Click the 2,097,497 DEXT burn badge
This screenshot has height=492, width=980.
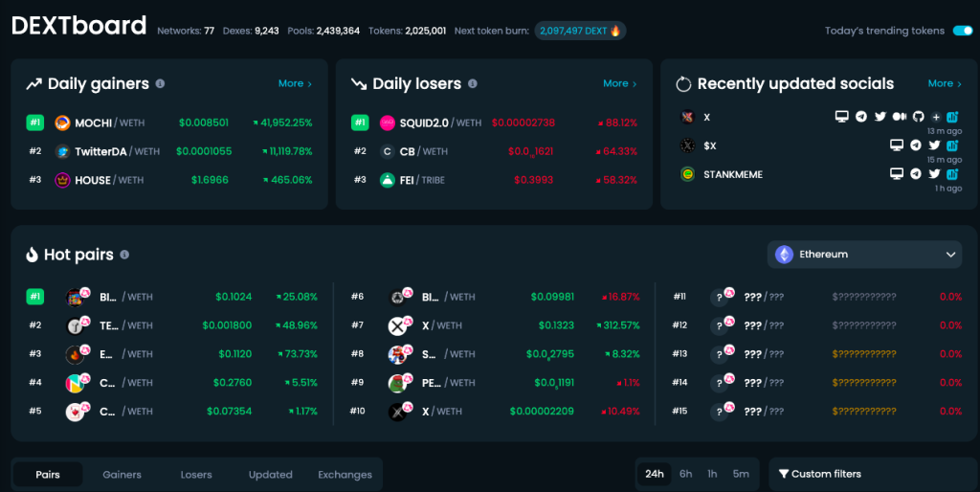pyautogui.click(x=580, y=31)
